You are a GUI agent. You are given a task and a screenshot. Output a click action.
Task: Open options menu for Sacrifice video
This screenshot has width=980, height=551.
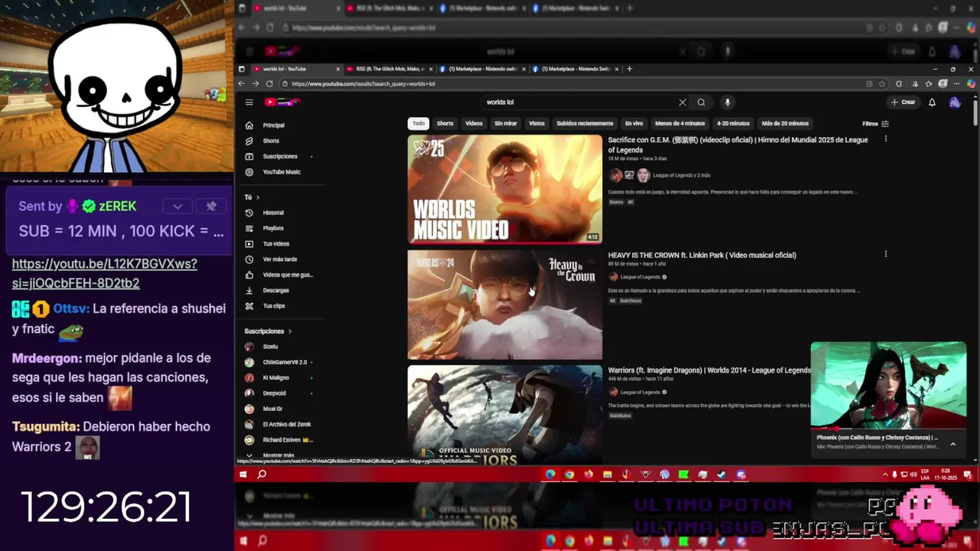(x=886, y=139)
